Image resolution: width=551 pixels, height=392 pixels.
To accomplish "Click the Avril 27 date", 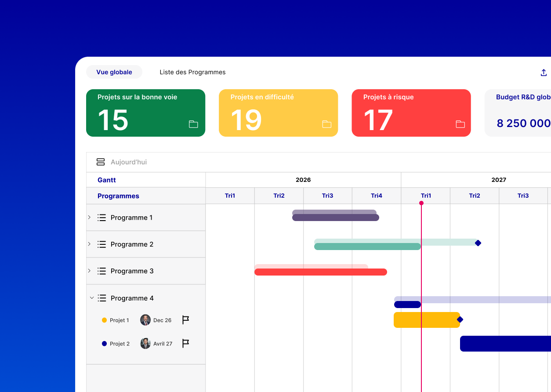I will [163, 344].
